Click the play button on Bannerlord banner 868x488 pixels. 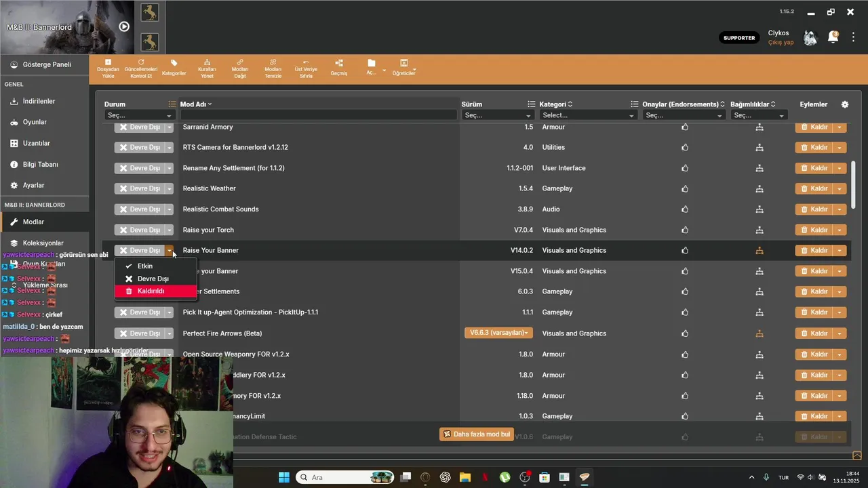pos(124,26)
